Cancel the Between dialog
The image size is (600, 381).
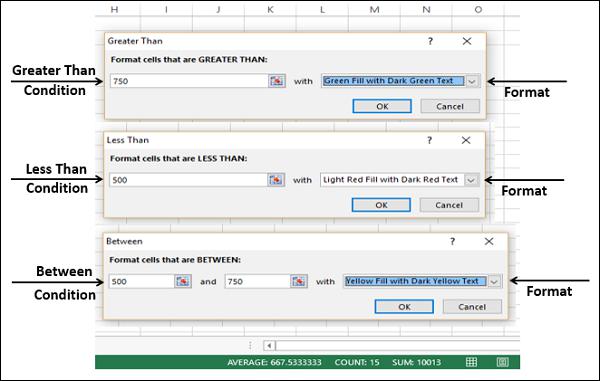coord(472,307)
